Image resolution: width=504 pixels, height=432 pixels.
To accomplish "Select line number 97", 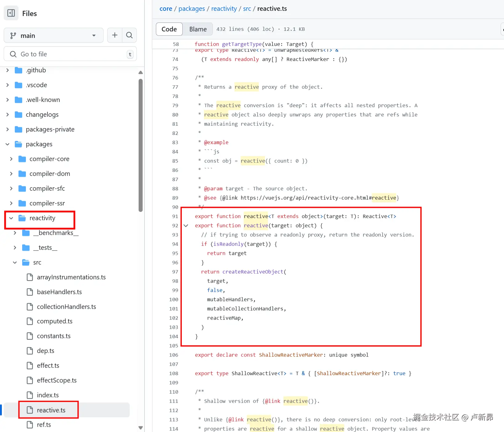I will coord(175,272).
